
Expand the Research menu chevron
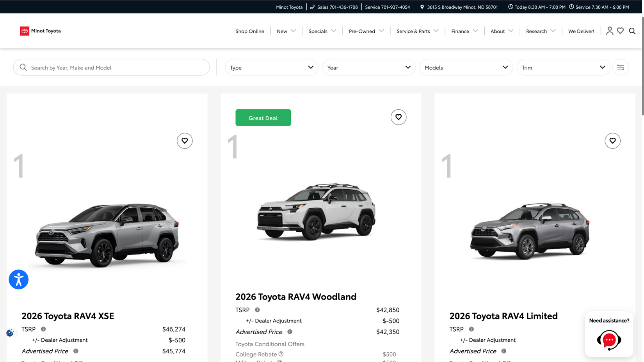pyautogui.click(x=553, y=31)
